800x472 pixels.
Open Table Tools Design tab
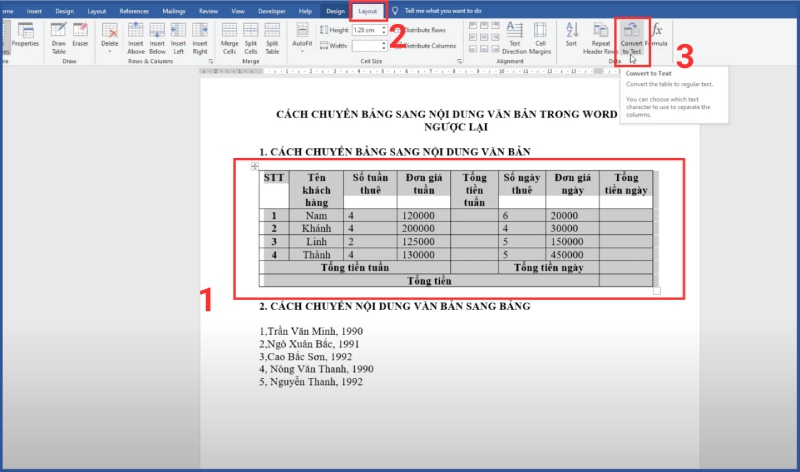335,11
